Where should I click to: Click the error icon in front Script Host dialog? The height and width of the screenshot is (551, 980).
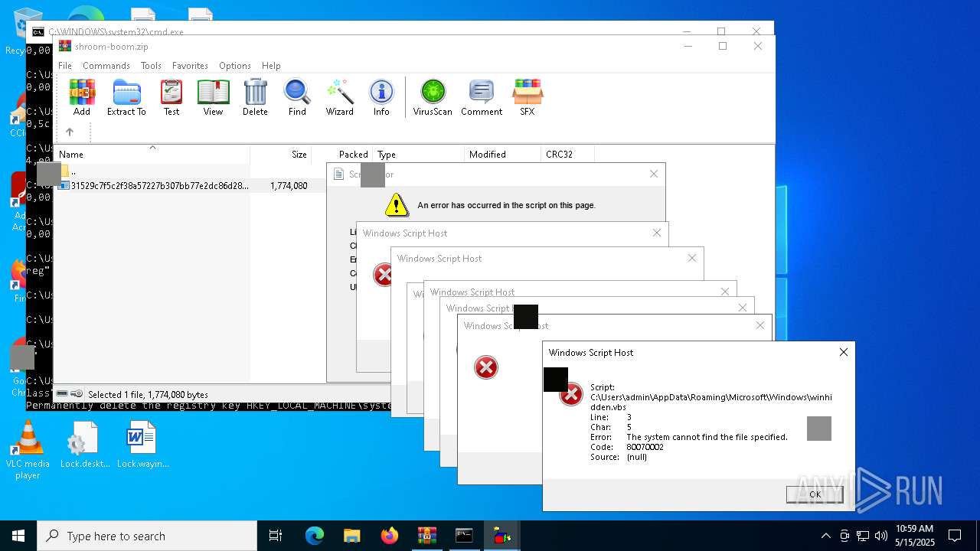(x=570, y=395)
